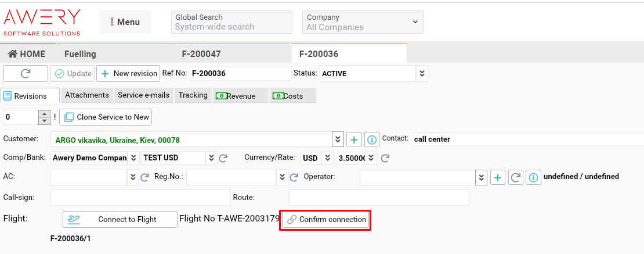Click the green plus icon beside Customer
The image size is (644, 254).
click(x=354, y=139)
